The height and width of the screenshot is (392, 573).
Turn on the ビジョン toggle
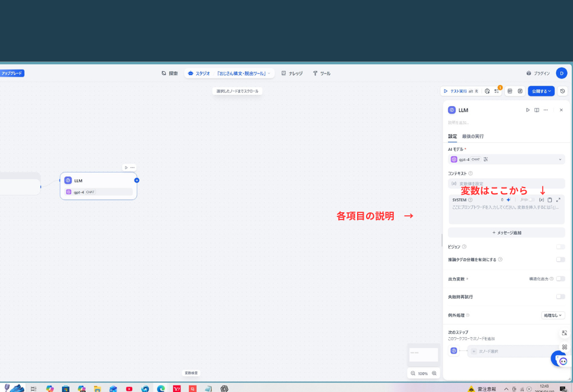560,247
